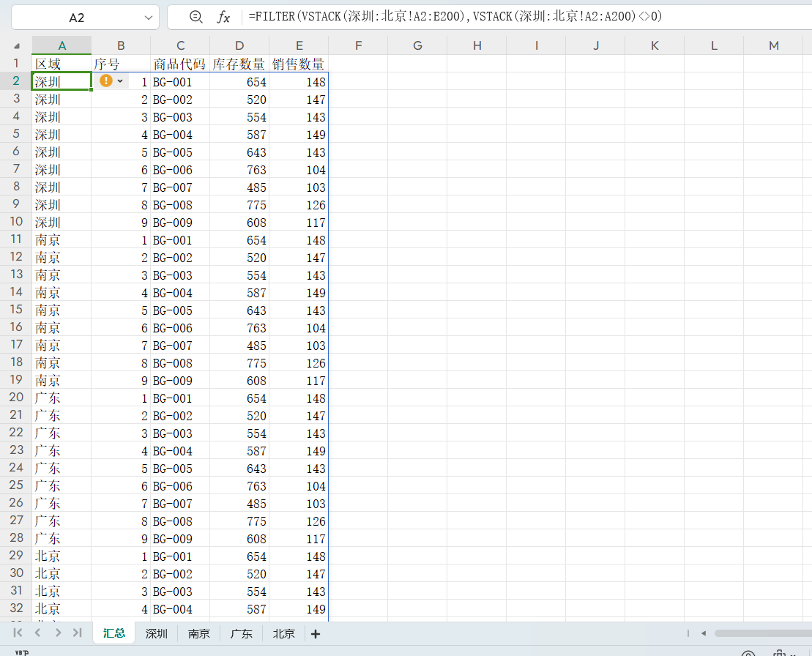Click sales value 117 in row 19
The height and width of the screenshot is (656, 812).
click(299, 381)
